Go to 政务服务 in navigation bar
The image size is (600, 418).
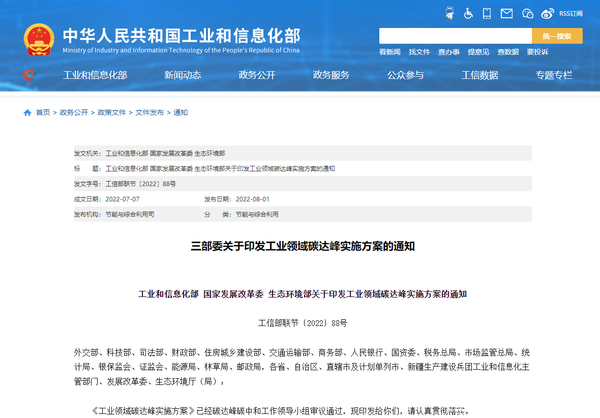(331, 75)
